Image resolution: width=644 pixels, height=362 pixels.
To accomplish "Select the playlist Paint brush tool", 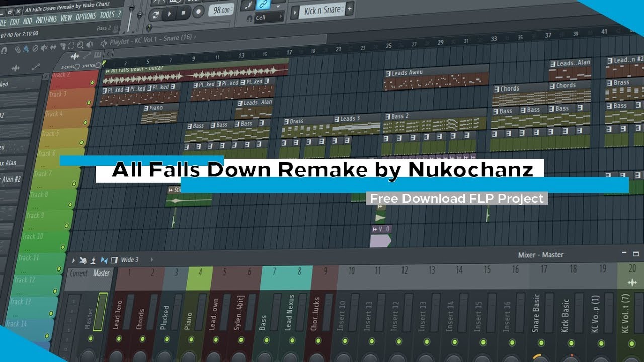I will pos(26,49).
